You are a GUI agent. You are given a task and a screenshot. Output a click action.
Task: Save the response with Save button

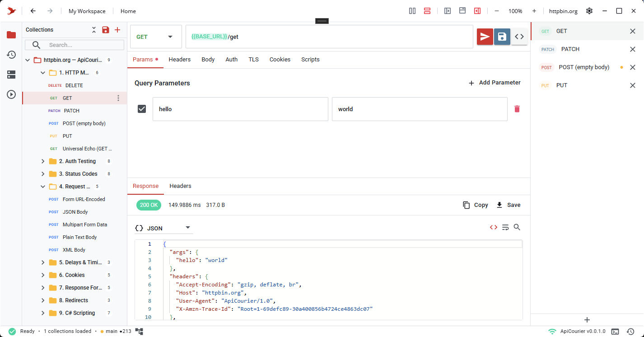click(x=508, y=205)
